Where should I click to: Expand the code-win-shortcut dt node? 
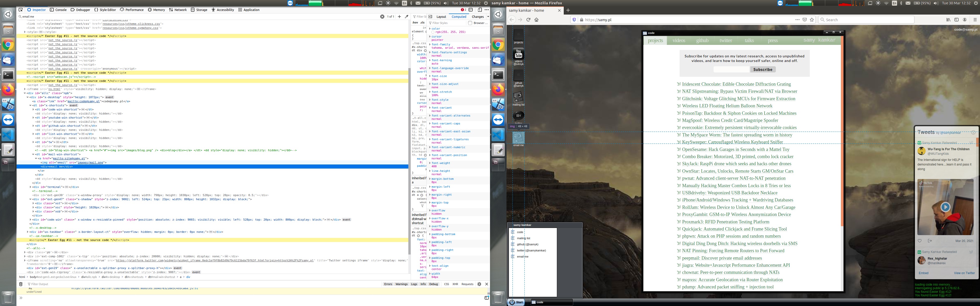click(33, 109)
